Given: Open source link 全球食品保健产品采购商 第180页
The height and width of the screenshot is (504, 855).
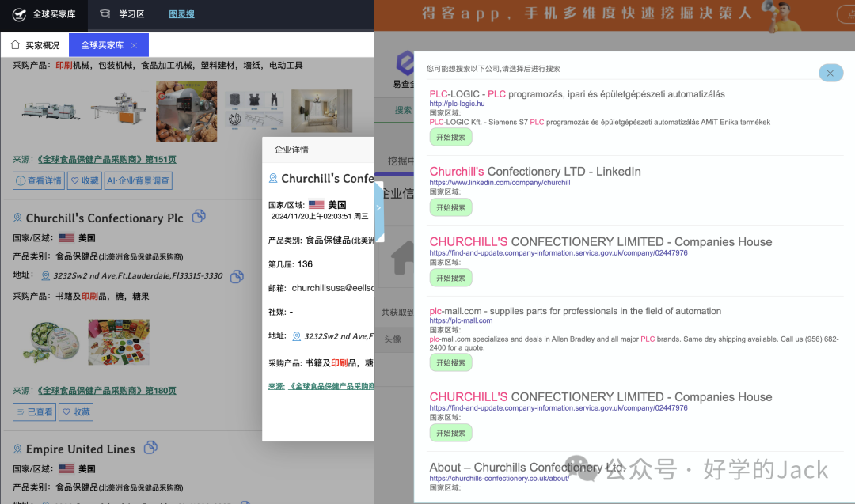Looking at the screenshot, I should [106, 391].
